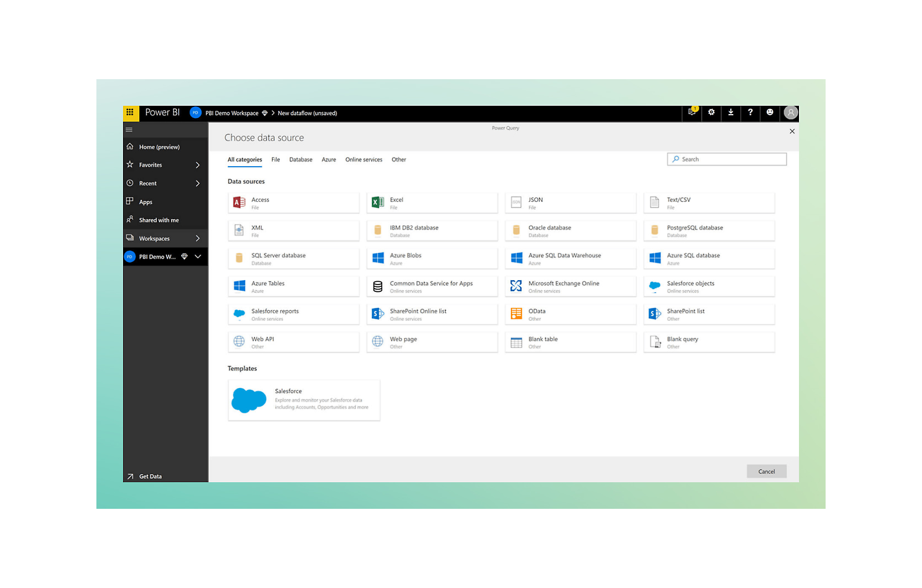The width and height of the screenshot is (922, 588).
Task: Choose SharePoint Online list source
Action: point(432,314)
